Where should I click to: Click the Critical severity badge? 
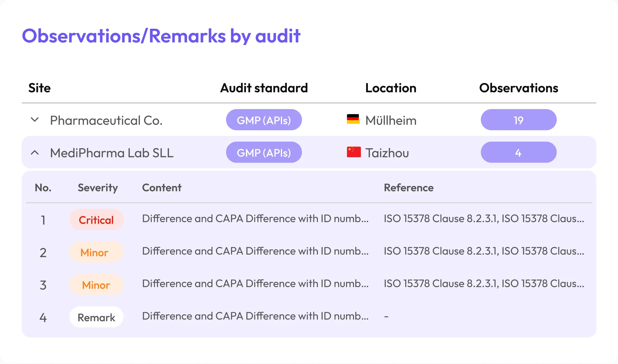96,220
